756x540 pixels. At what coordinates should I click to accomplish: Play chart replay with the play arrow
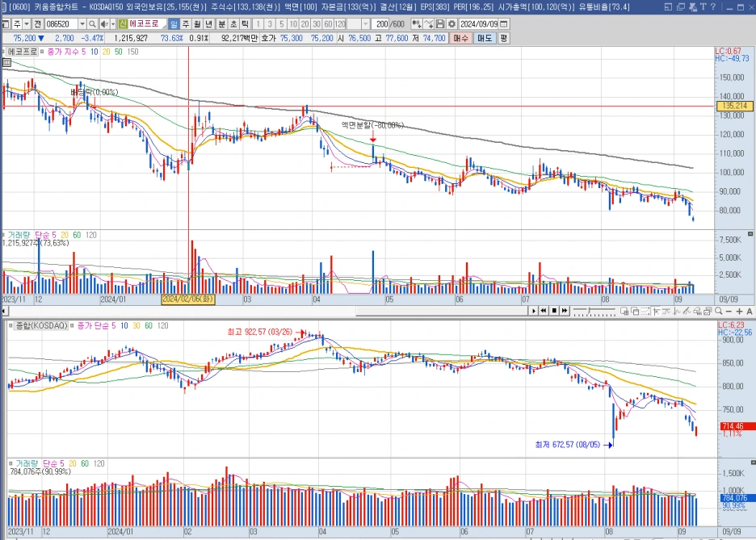534,311
